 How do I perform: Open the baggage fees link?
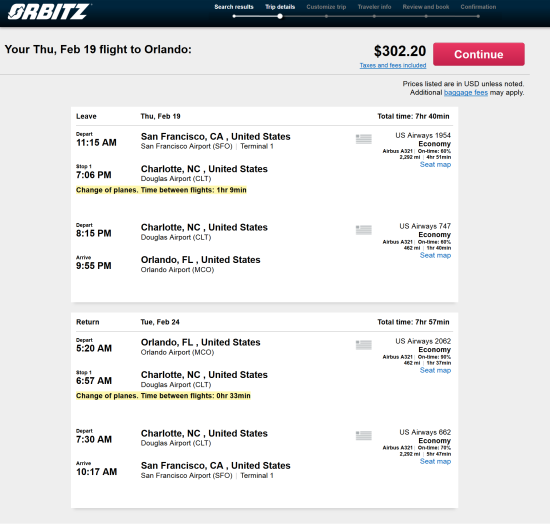point(466,93)
